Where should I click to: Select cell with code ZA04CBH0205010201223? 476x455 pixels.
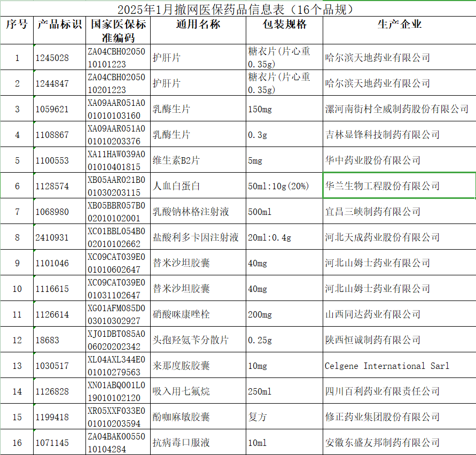[x=118, y=83]
